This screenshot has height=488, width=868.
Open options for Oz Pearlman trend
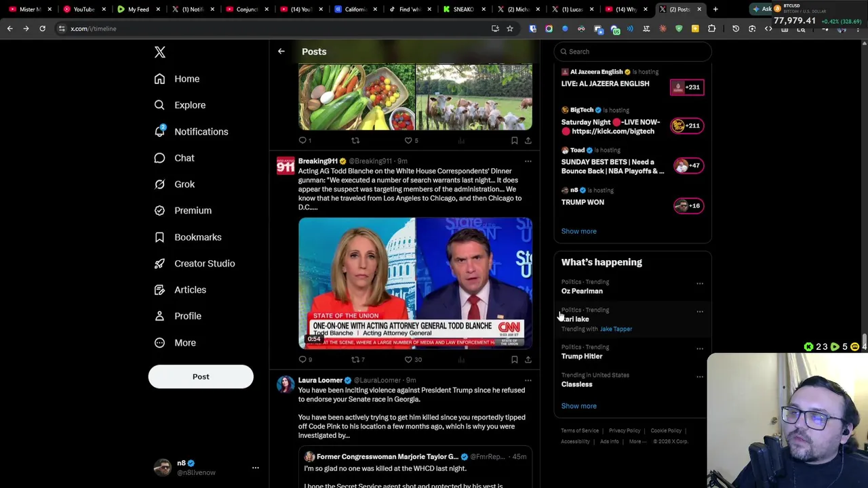(700, 283)
